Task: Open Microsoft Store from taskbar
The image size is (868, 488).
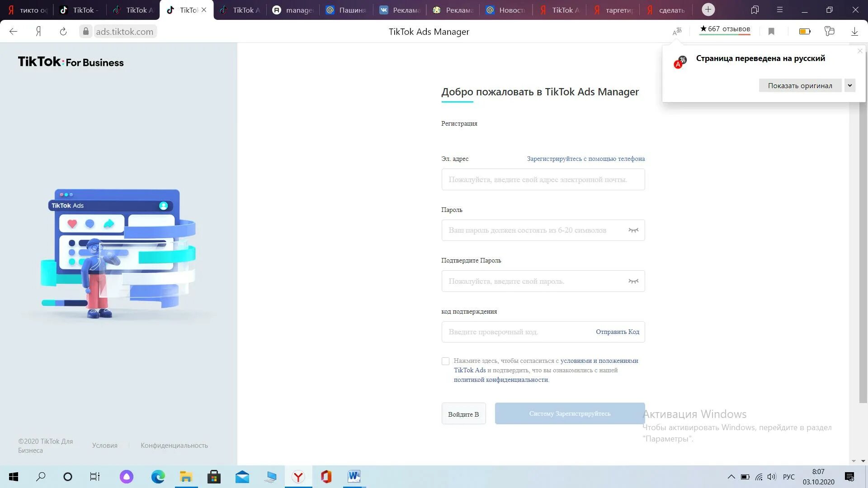Action: (214, 477)
